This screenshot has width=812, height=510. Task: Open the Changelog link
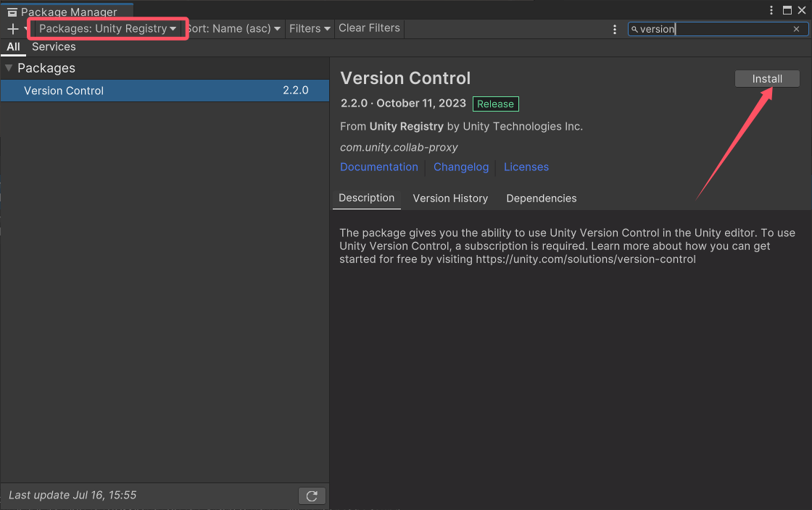pyautogui.click(x=461, y=167)
